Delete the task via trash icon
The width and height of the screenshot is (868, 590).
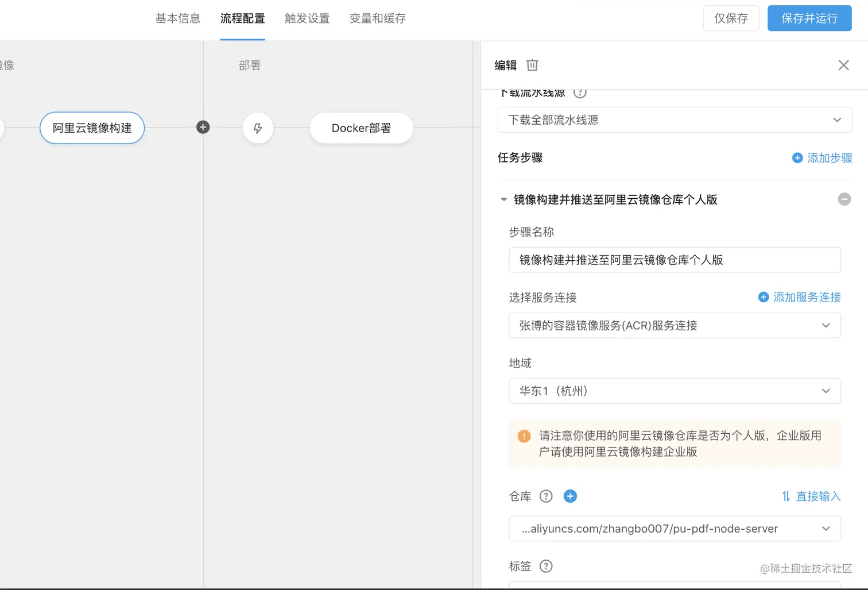(532, 65)
